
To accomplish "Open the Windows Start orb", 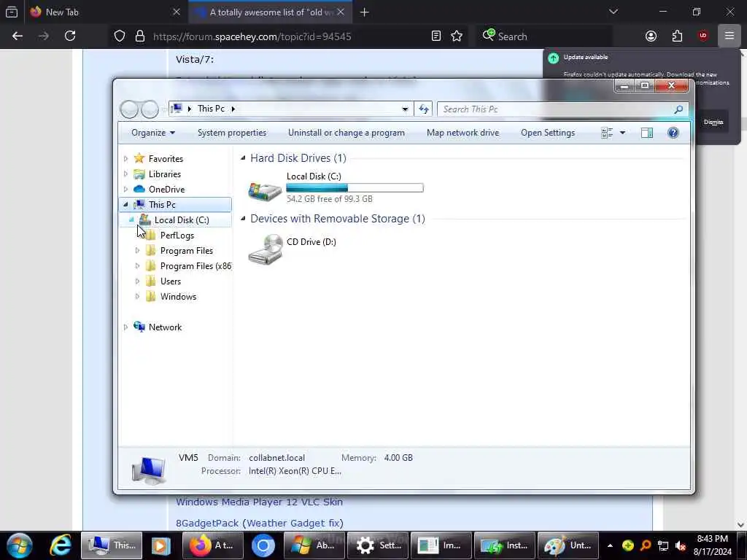I will pos(20,545).
